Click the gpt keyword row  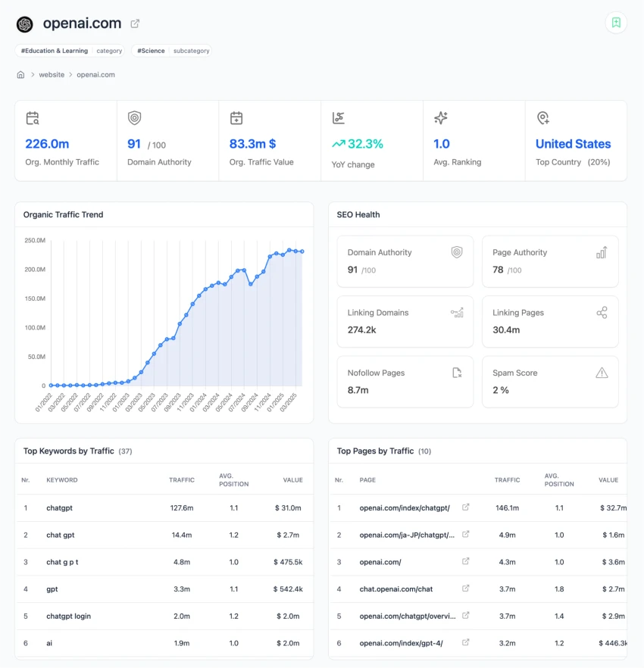point(164,589)
